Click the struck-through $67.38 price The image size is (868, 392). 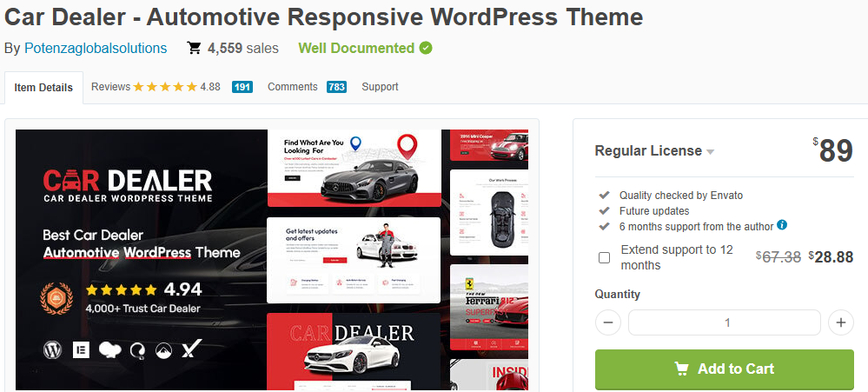tap(779, 256)
